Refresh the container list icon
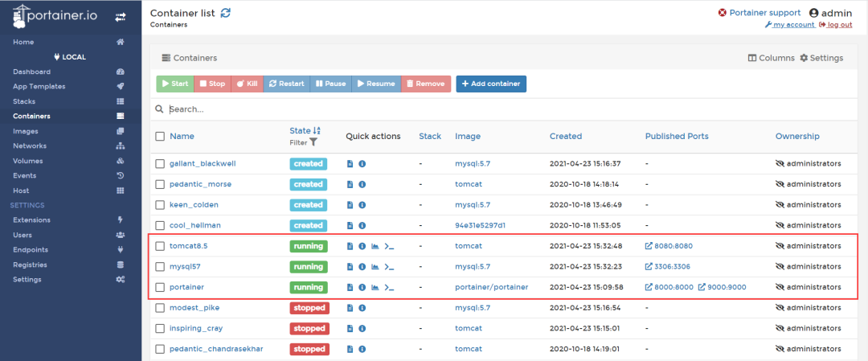The image size is (868, 361). (x=225, y=13)
